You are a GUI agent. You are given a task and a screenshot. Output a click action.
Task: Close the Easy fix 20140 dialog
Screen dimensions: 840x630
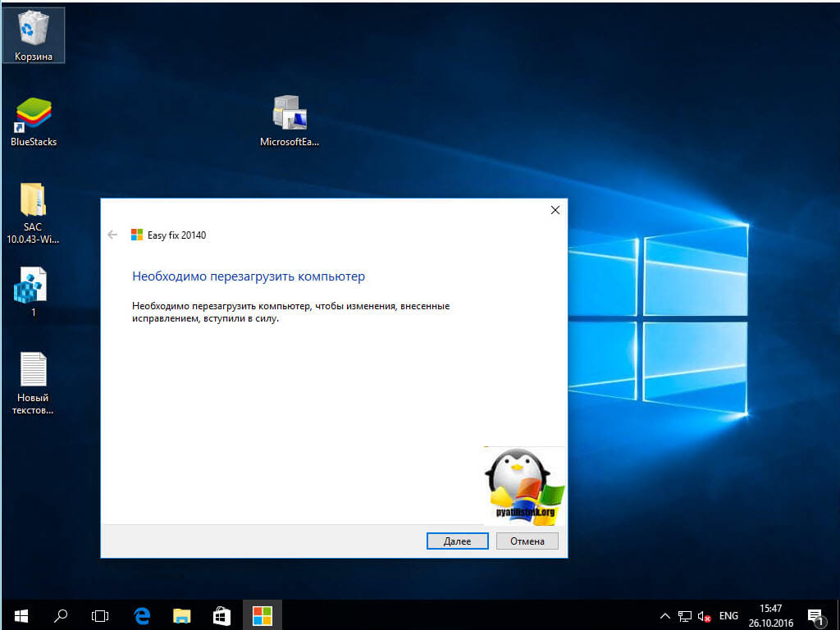click(555, 210)
